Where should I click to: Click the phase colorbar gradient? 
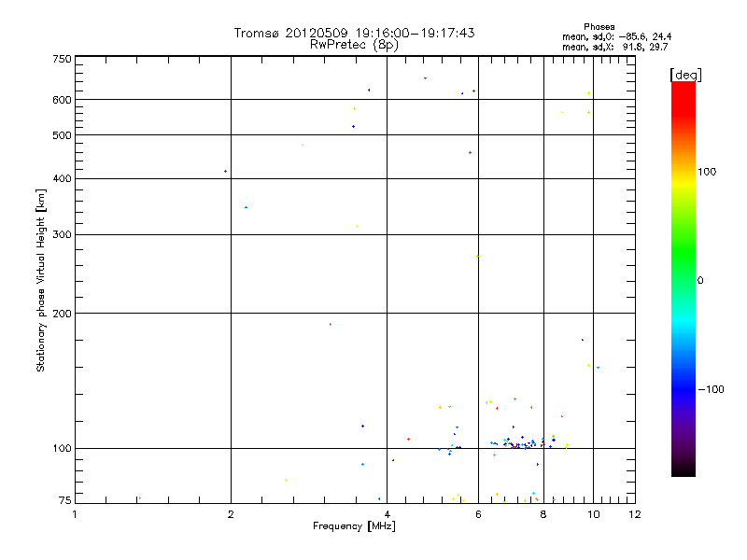(684, 279)
